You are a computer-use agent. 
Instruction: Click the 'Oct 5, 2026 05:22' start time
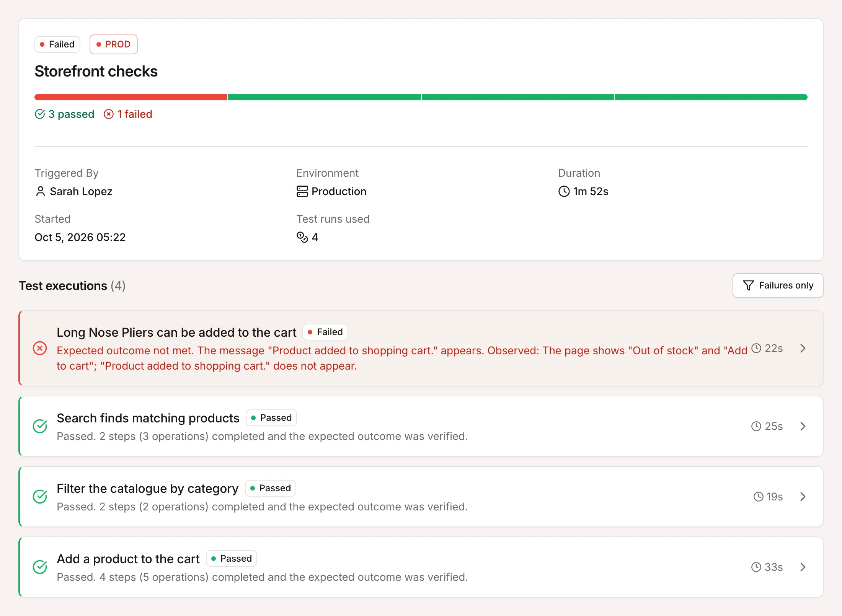pos(80,237)
